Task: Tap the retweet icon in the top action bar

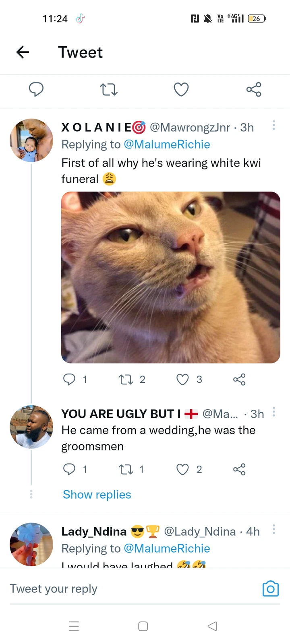Action: pyautogui.click(x=109, y=89)
